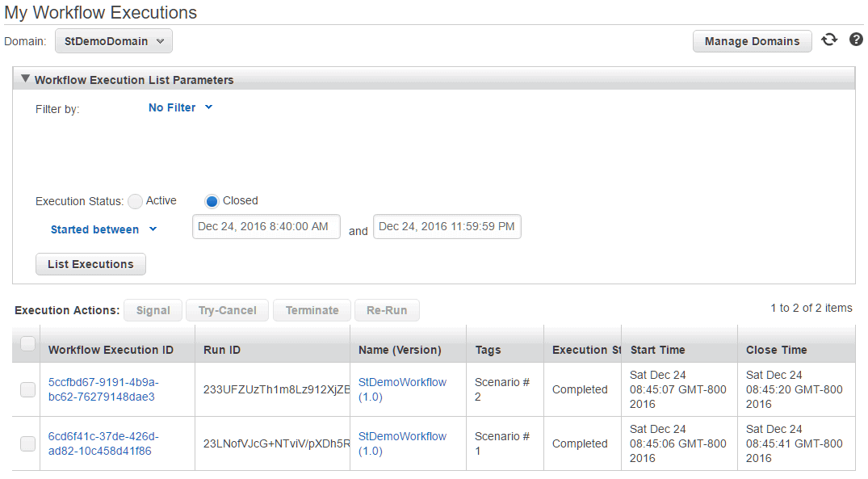This screenshot has width=868, height=479.
Task: Open the No Filter dropdown
Action: pos(181,107)
